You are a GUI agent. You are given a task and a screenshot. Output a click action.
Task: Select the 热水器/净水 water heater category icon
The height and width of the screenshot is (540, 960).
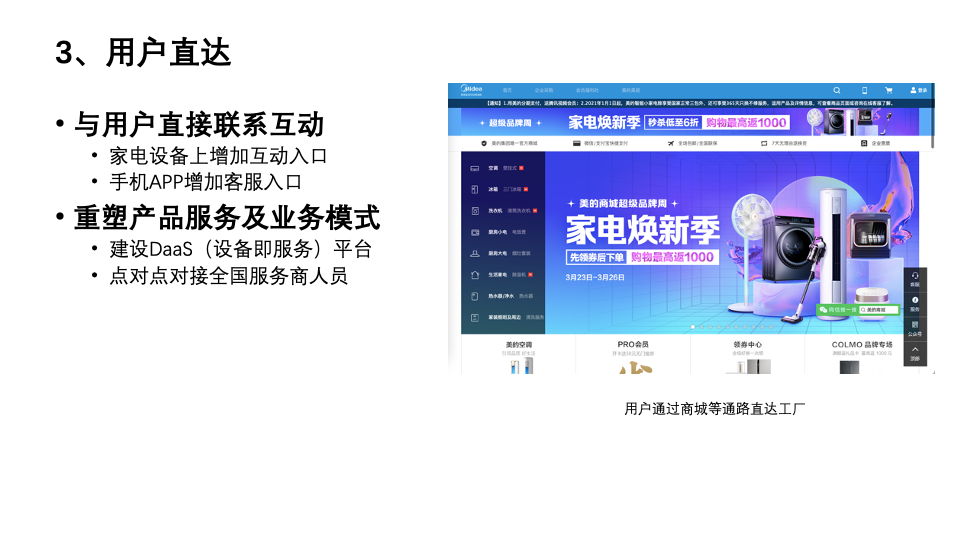click(x=474, y=296)
